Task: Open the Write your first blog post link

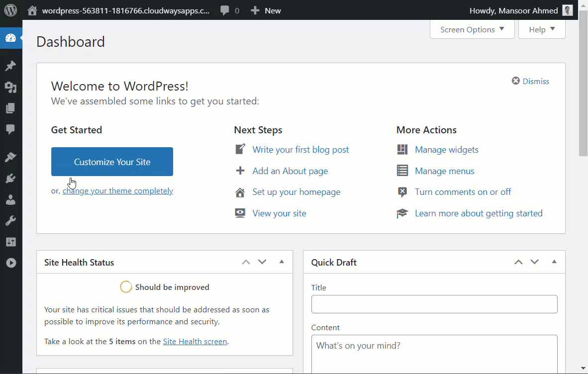Action: tap(300, 150)
